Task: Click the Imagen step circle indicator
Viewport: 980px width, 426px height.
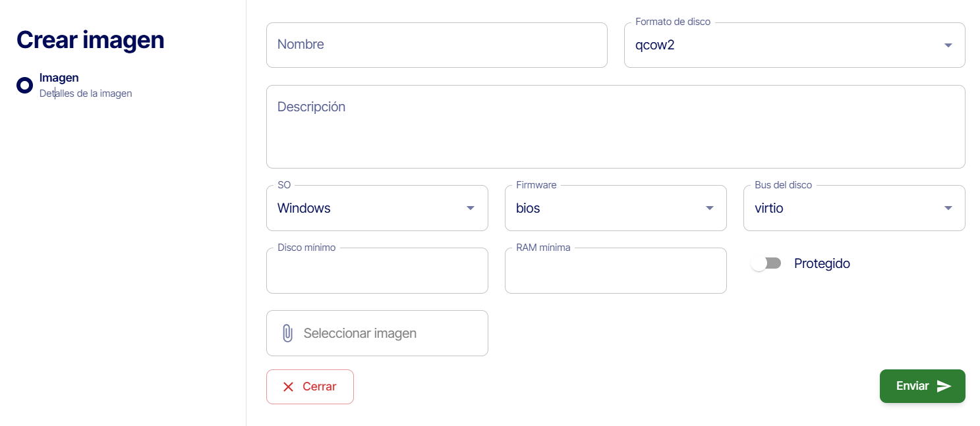Action: pyautogui.click(x=24, y=85)
